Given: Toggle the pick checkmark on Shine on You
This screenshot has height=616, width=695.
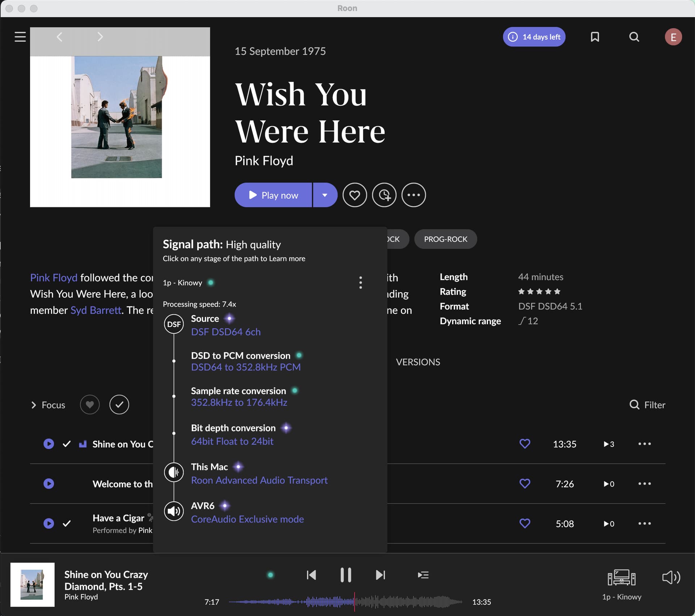Looking at the screenshot, I should [x=67, y=444].
